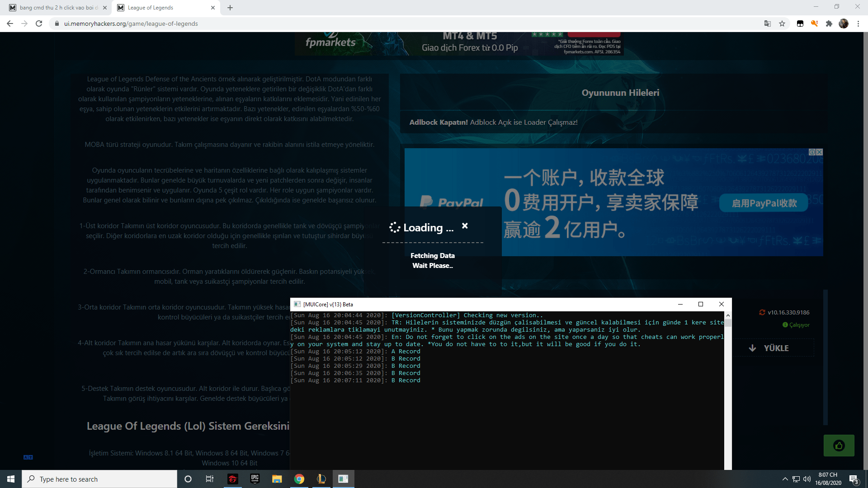Click the version text v10.16.330.9186

click(x=788, y=312)
